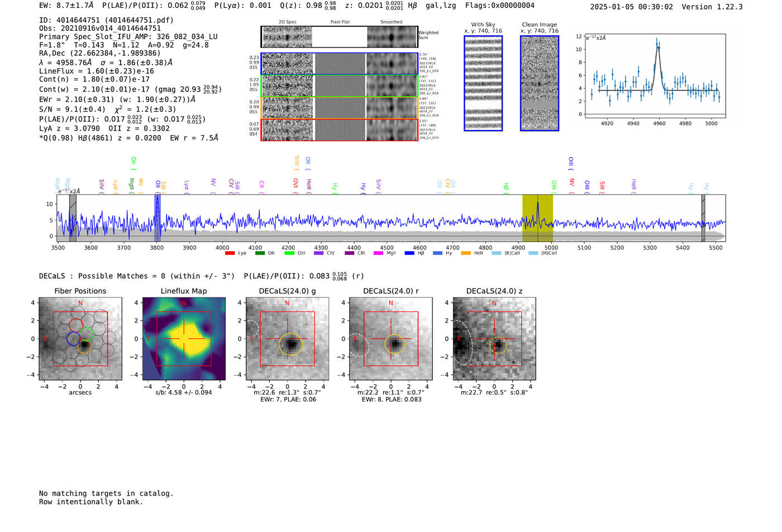This screenshot has width=782, height=532.
Task: Select the blue-bordered fiber 2D spectrum row
Action: (x=340, y=64)
